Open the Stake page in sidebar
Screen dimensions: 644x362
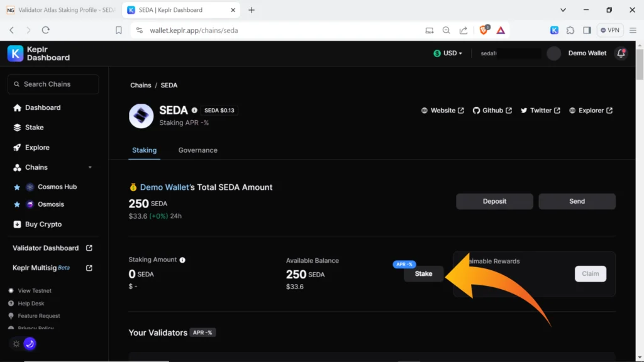point(34,128)
